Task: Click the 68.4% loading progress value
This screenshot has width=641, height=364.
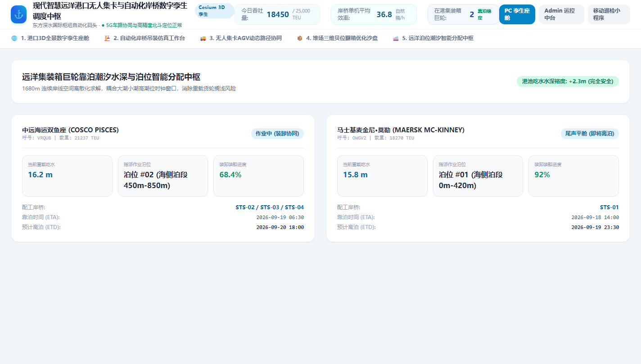Action: coord(230,175)
